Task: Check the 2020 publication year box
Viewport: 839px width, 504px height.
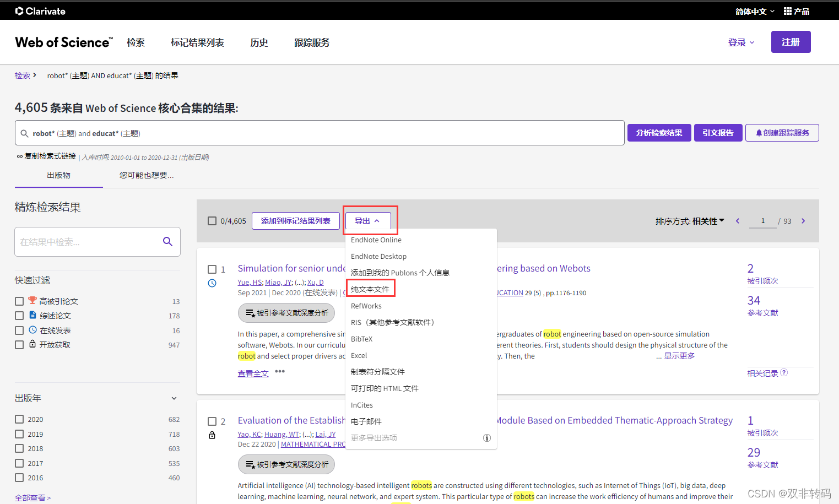Action: [19, 419]
